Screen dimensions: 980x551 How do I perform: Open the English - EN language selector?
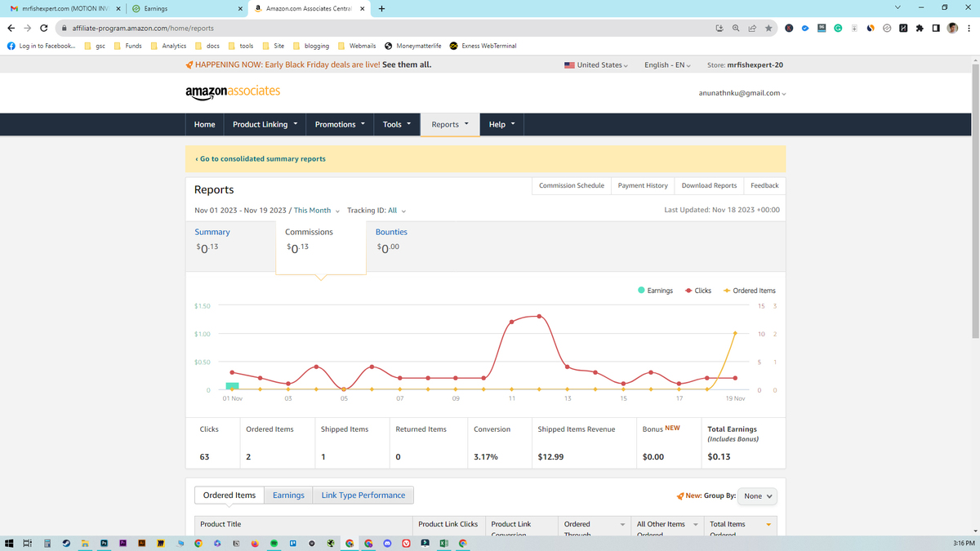pos(667,65)
